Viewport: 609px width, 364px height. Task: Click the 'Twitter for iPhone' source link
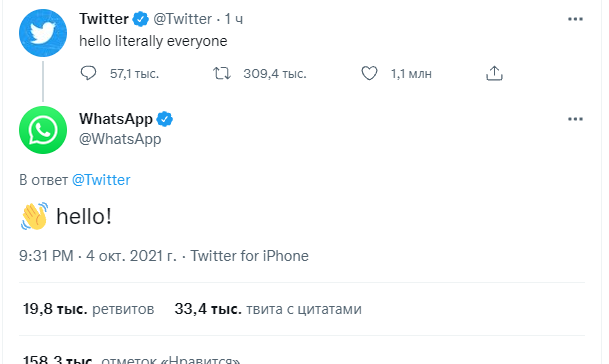pos(249,256)
